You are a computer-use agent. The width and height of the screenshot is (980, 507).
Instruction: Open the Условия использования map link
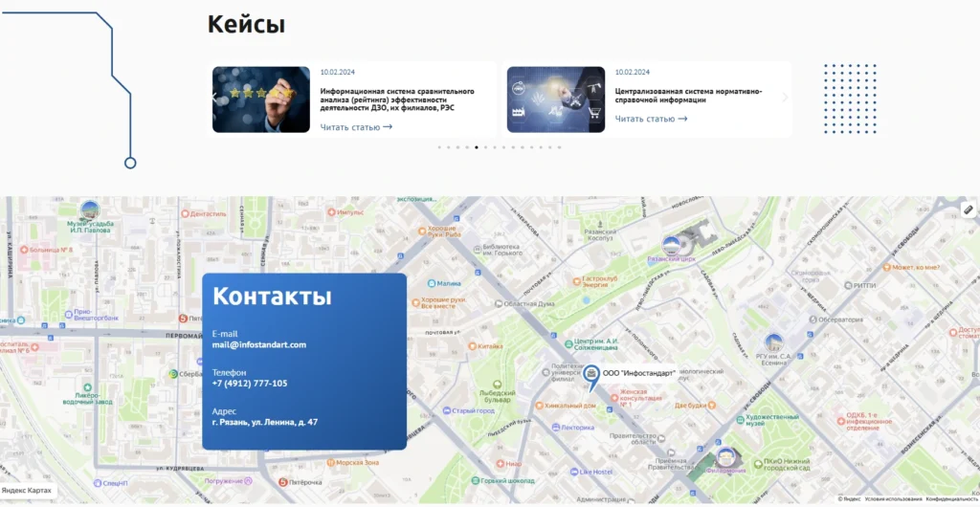[x=893, y=499]
